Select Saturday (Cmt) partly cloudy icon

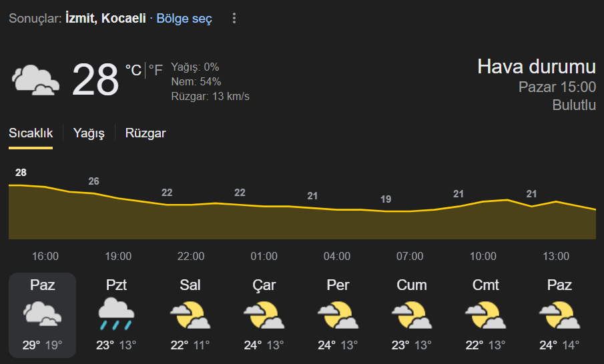point(485,315)
